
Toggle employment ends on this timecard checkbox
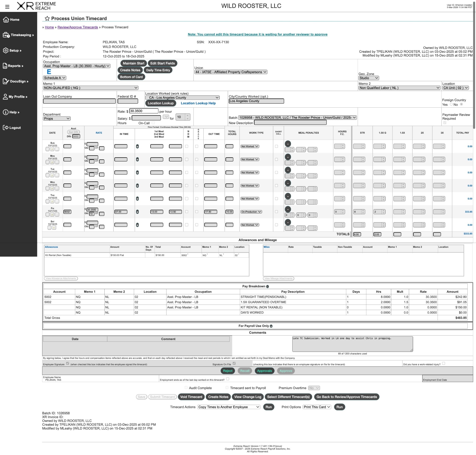coord(228,379)
